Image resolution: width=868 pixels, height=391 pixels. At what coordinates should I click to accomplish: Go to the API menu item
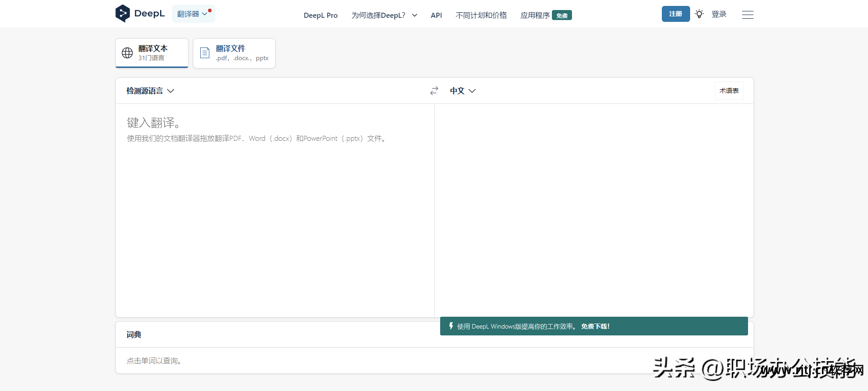436,15
